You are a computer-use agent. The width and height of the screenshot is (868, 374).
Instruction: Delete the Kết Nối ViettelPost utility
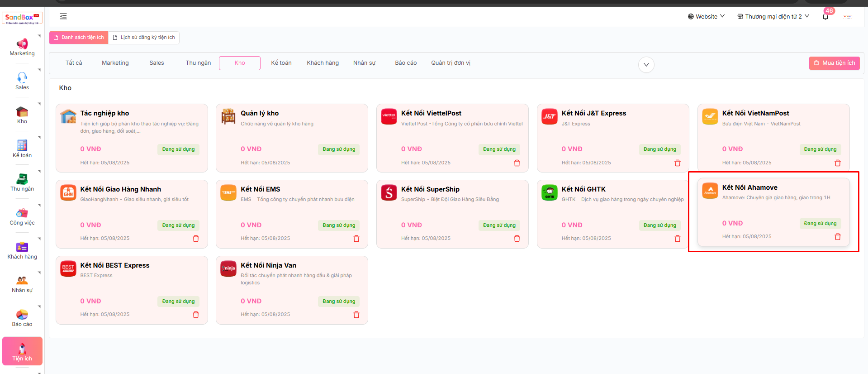click(517, 163)
